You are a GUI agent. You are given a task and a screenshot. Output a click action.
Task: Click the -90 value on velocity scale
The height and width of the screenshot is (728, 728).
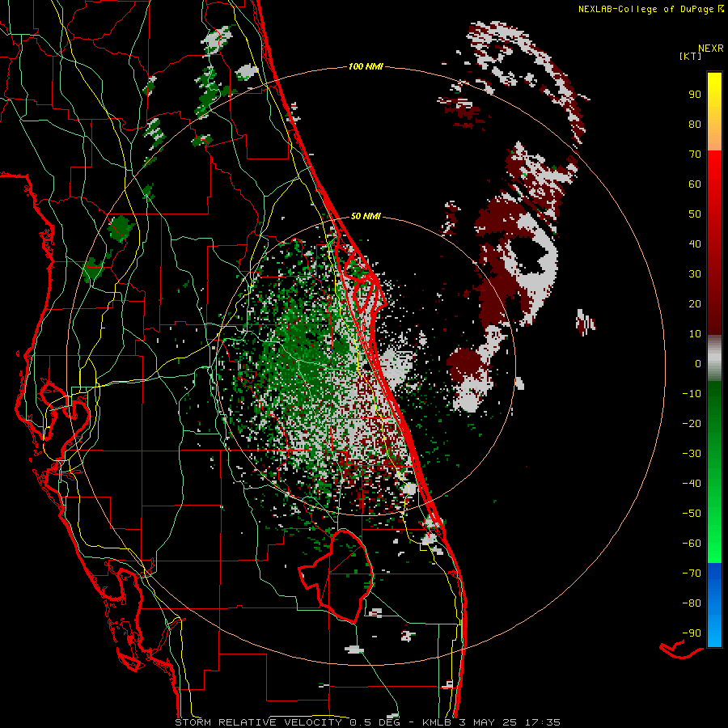coord(692,633)
